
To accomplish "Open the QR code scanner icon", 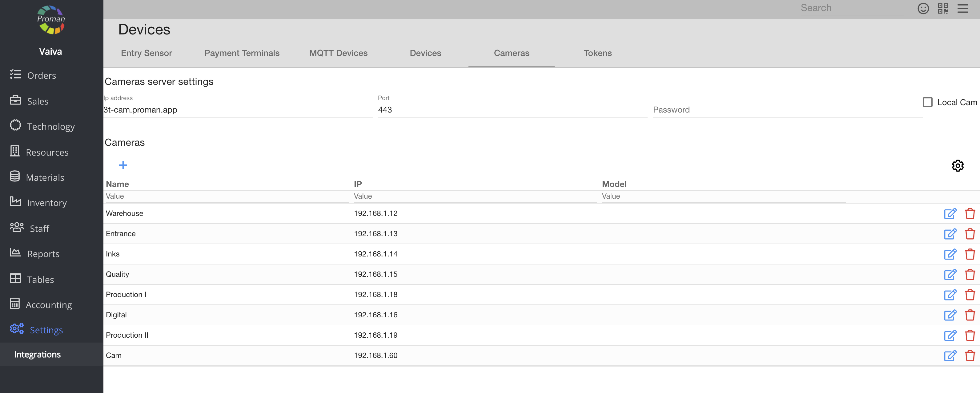I will click(943, 8).
